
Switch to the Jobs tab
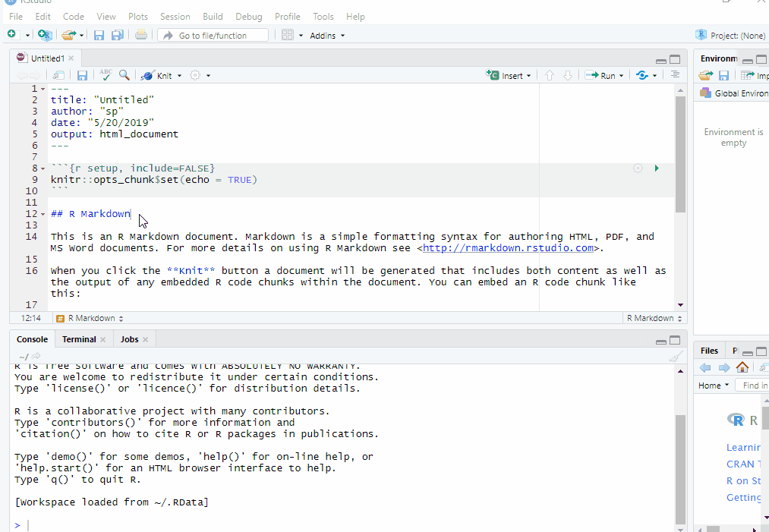pos(130,339)
